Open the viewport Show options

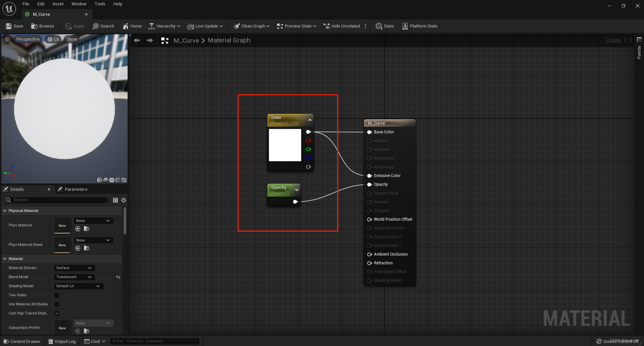tap(71, 39)
